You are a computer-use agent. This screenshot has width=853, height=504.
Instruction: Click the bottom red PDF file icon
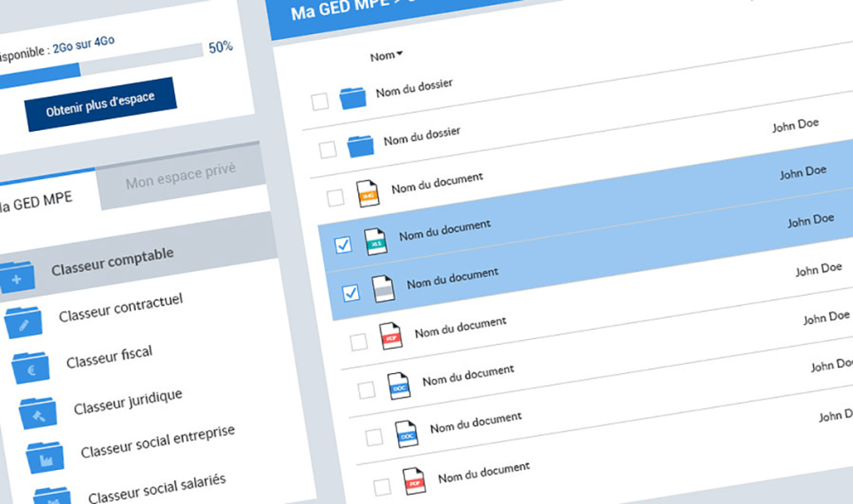click(x=415, y=482)
